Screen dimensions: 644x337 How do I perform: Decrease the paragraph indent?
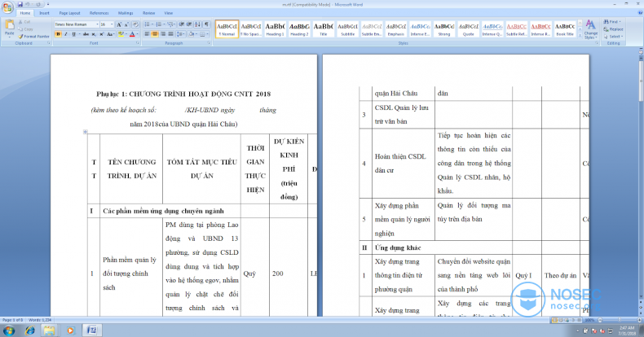pyautogui.click(x=181, y=24)
